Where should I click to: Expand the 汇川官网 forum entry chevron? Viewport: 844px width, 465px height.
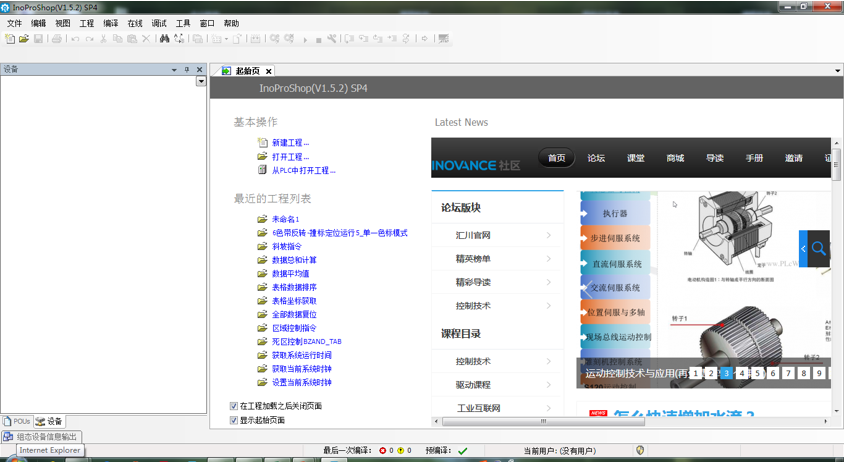click(x=548, y=235)
